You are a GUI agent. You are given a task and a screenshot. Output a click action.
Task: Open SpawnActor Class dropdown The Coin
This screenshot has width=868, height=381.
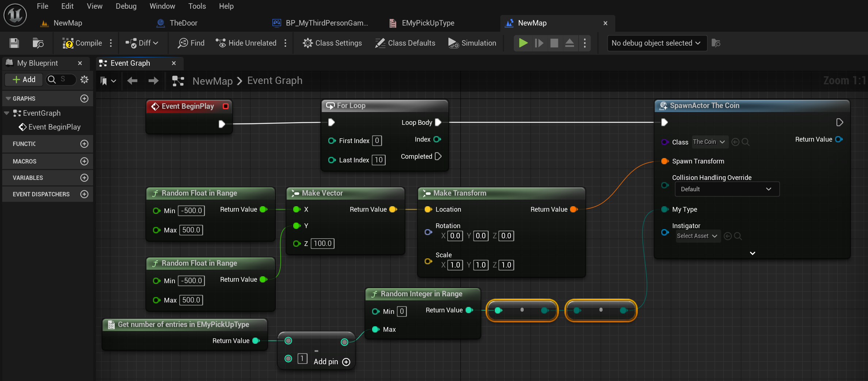(710, 142)
